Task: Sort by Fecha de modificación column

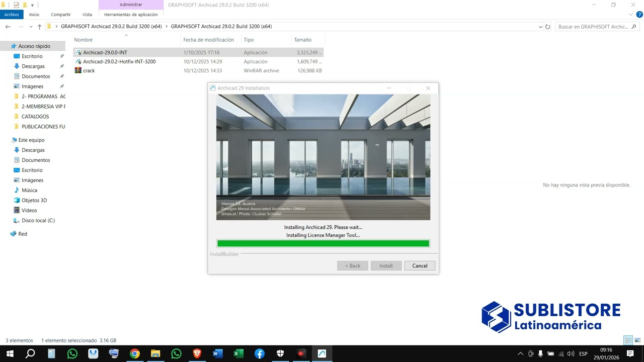Action: (x=211, y=40)
